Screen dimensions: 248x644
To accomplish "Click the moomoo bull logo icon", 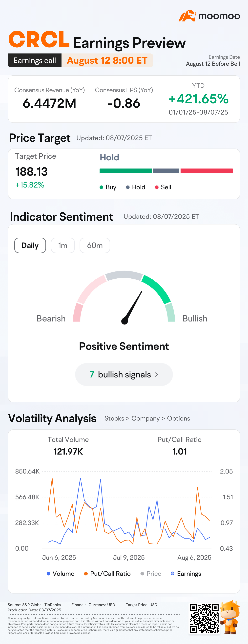I will tap(187, 16).
